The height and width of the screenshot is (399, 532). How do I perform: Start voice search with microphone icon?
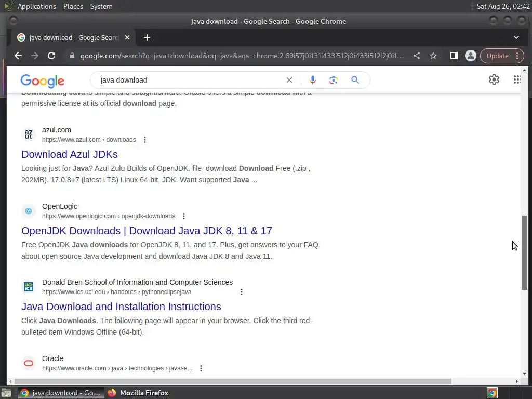(x=312, y=80)
